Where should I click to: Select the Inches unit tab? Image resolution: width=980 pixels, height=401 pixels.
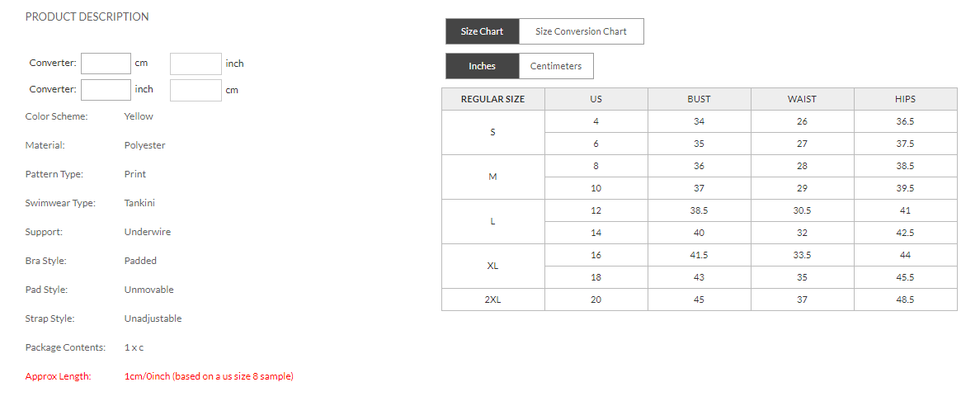pos(482,66)
